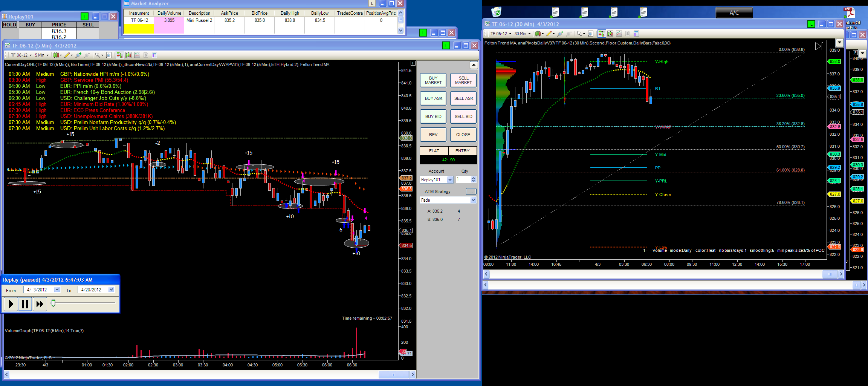Open instrument dropdown TF 06-12 in 30 Min chart
868x386 pixels.
501,34
